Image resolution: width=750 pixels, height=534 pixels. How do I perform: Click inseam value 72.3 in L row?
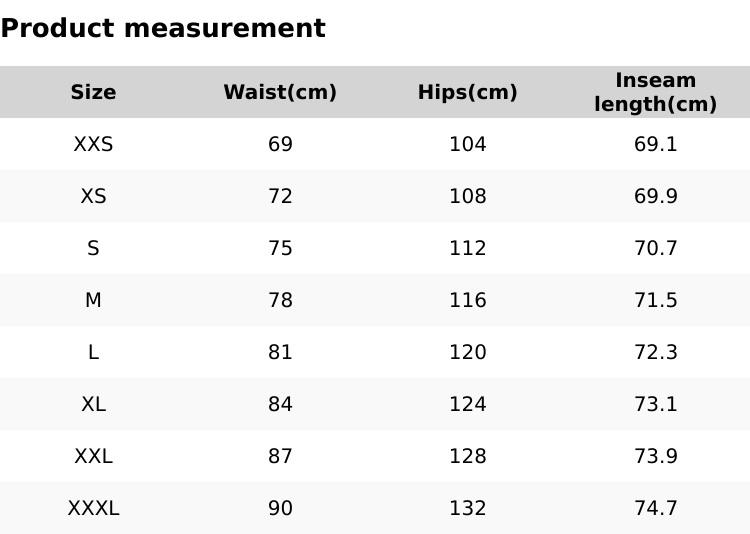[x=655, y=353]
